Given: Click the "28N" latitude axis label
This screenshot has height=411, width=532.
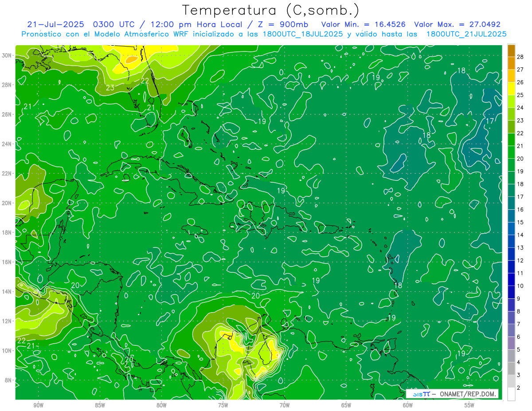Looking at the screenshot, I should tap(7, 85).
